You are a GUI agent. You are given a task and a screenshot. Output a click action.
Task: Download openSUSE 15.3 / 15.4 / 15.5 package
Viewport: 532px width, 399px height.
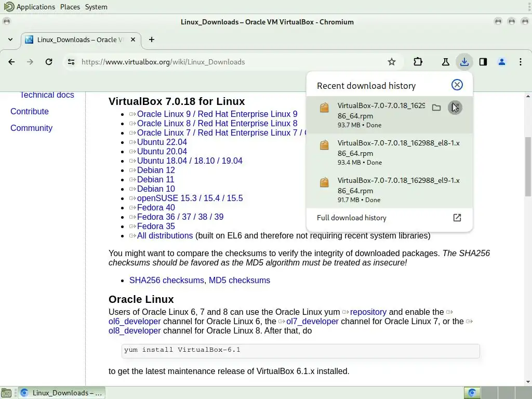[x=190, y=198]
